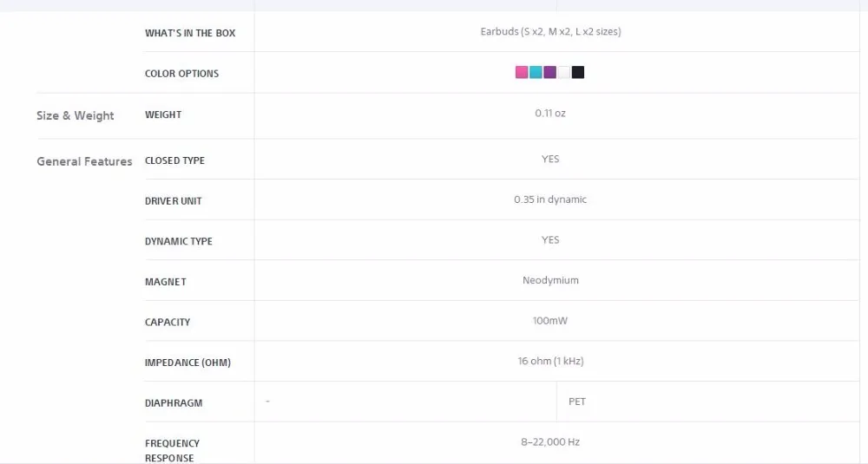Select the DRIVER UNIT row label
Viewport: 868px width, 464px height.
coord(174,200)
